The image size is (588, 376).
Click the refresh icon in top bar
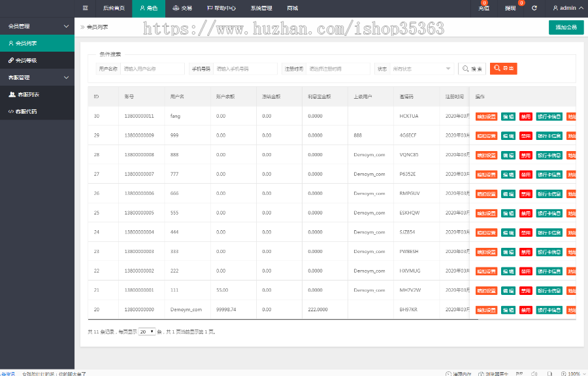click(534, 8)
